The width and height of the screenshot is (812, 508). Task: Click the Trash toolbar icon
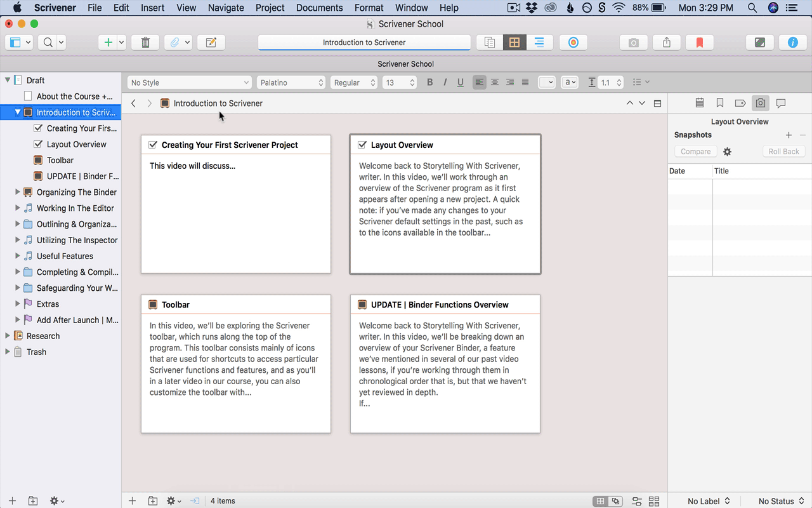[145, 43]
